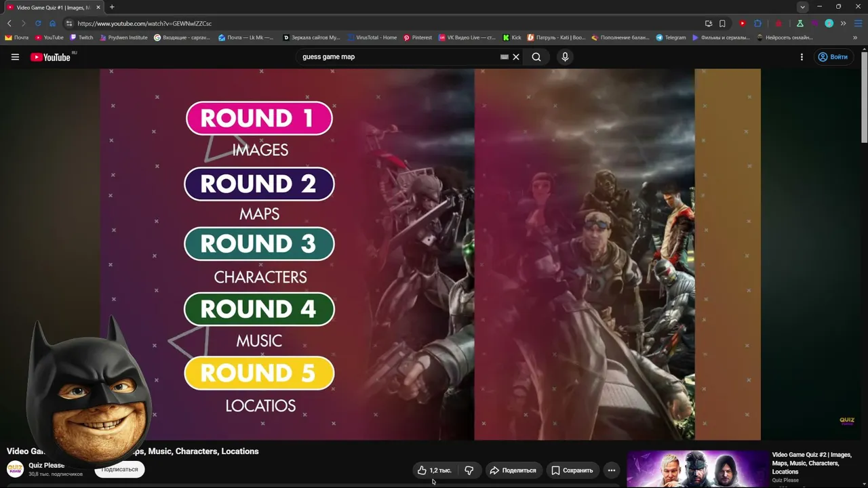Bookmark this page with the bookmark icon
Viewport: 868px width, 488px height.
pyautogui.click(x=722, y=23)
